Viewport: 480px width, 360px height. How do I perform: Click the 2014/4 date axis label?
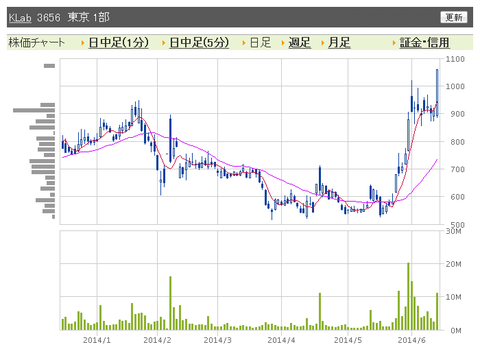click(x=281, y=340)
